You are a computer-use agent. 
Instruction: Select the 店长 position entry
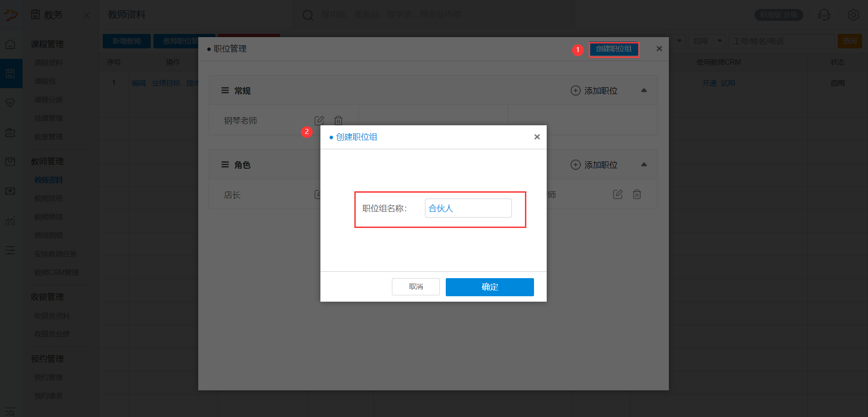pos(232,195)
